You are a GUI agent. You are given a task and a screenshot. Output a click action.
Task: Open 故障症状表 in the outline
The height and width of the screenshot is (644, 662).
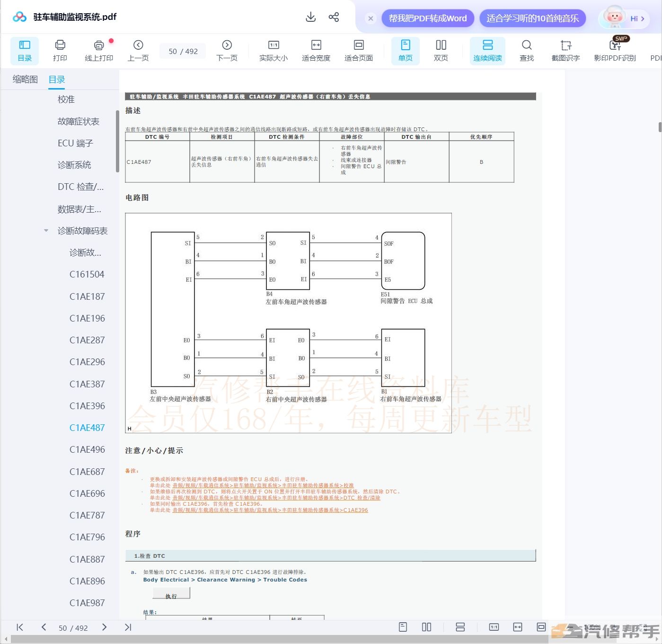(x=79, y=121)
